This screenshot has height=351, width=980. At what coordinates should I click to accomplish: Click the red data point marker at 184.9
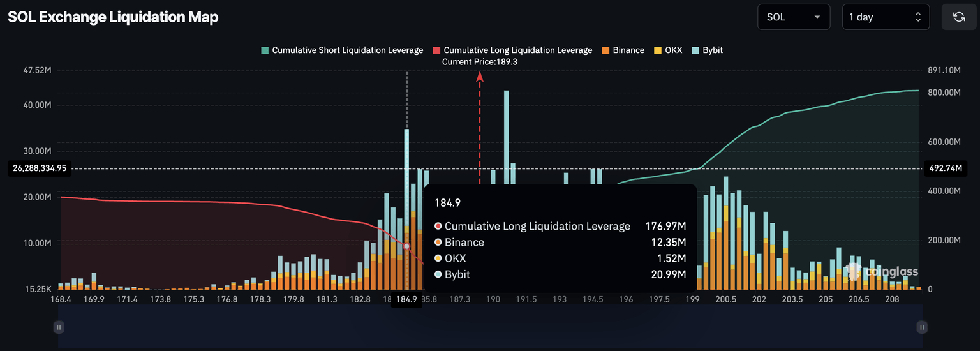click(406, 246)
